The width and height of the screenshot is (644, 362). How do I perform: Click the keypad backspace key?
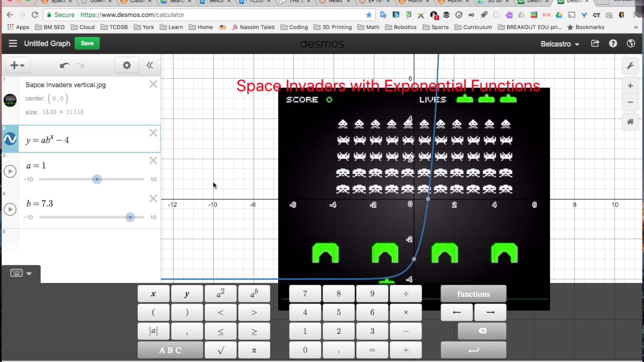[x=482, y=331]
